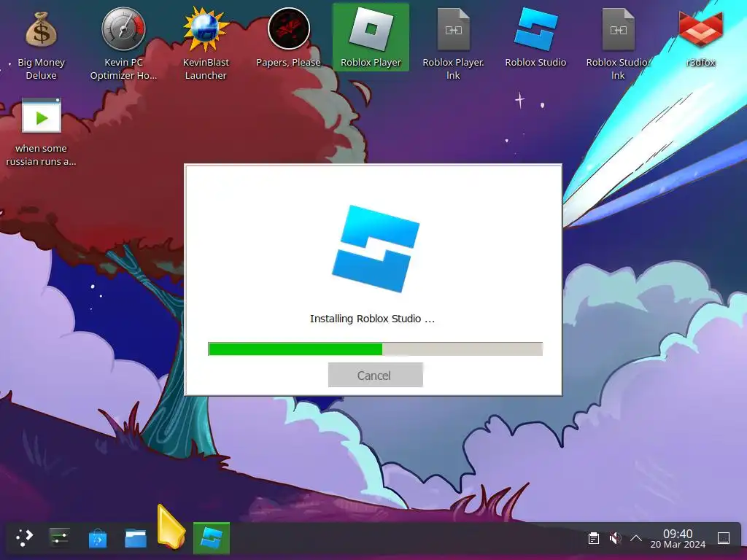The height and width of the screenshot is (560, 747).
Task: Cancel the Roblox Studio installation
Action: (x=375, y=376)
